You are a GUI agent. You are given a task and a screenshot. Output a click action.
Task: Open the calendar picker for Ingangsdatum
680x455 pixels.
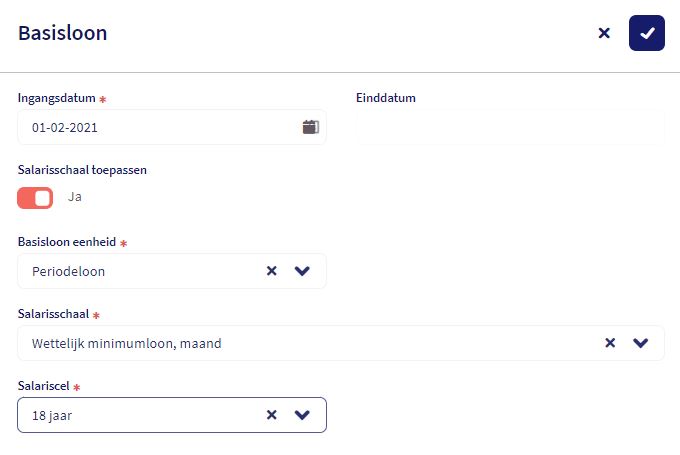[x=310, y=127]
